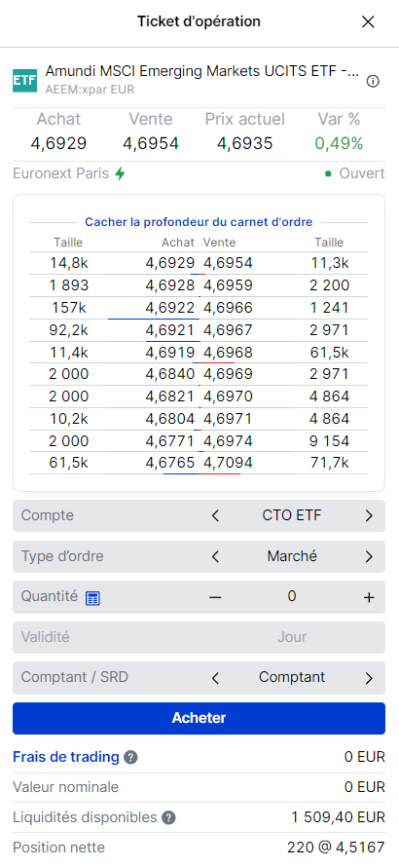The width and height of the screenshot is (399, 868).
Task: Click the Vente price 4,6954 in the header
Action: tap(151, 144)
